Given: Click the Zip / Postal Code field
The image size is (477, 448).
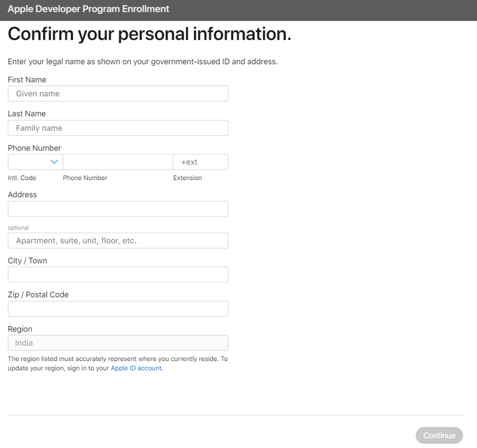Looking at the screenshot, I should (118, 309).
